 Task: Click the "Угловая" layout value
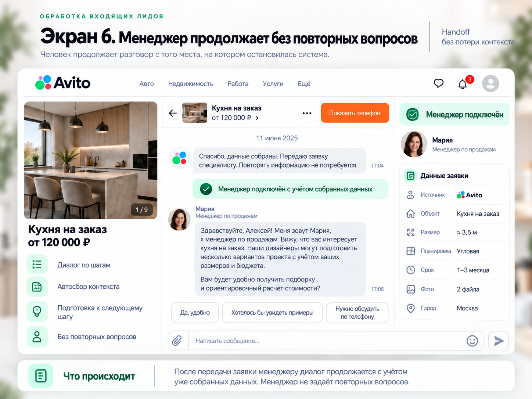(468, 251)
